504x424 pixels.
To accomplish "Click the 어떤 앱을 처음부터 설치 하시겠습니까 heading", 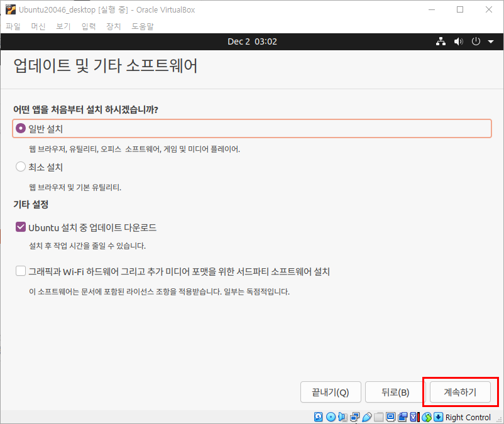I will (x=85, y=109).
